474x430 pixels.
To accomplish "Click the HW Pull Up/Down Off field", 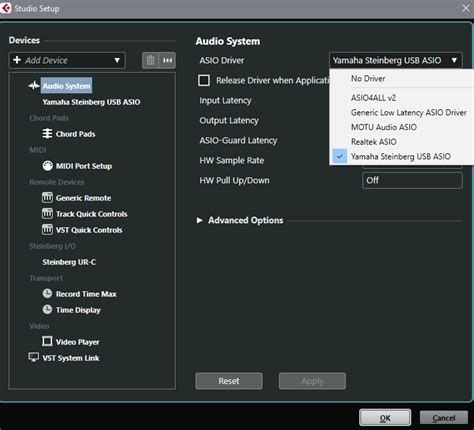I will (x=412, y=180).
